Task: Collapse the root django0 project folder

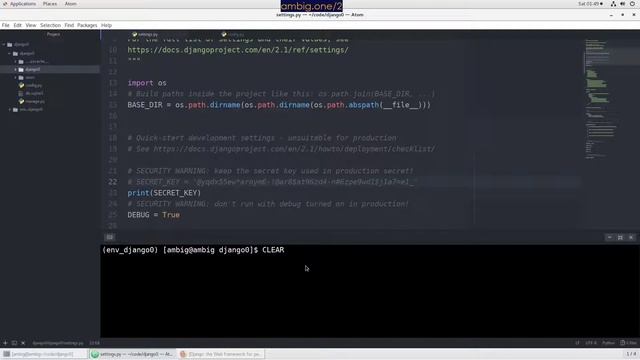Action: point(4,44)
